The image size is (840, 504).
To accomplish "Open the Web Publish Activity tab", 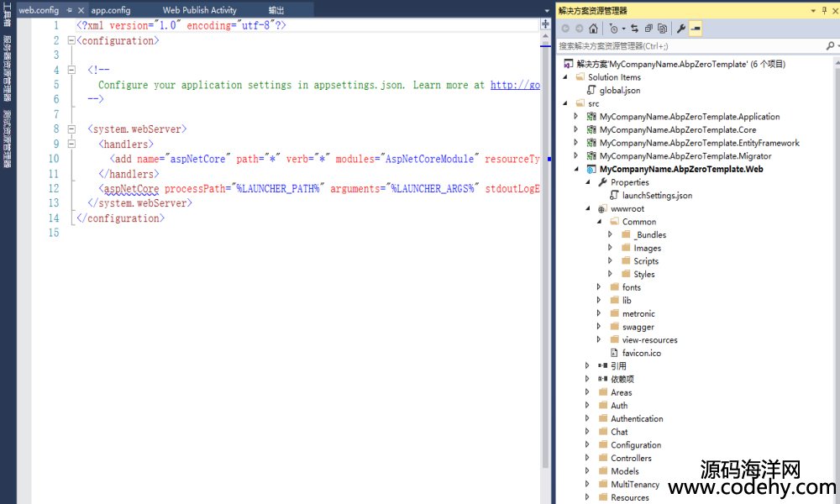I will 199,10.
